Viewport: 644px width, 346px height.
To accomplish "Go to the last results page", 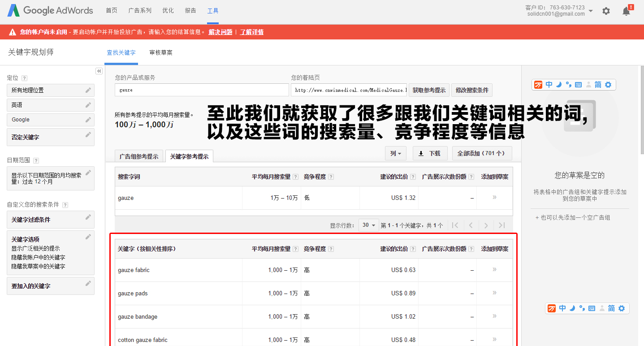I will [x=502, y=225].
